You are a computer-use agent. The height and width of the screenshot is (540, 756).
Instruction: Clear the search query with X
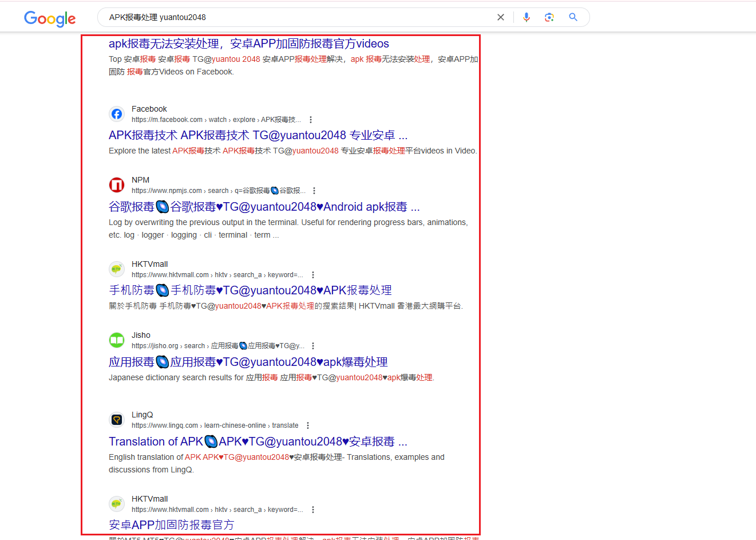click(x=501, y=17)
